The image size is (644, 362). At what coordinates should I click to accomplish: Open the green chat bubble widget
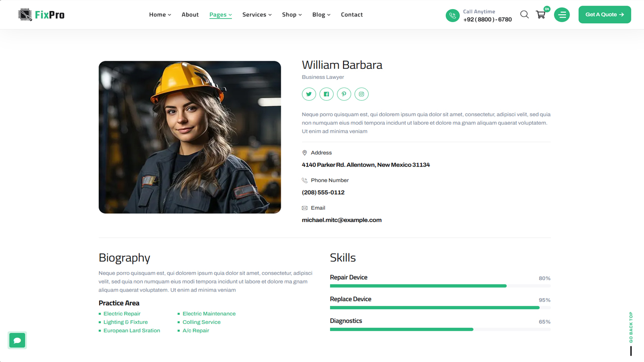pos(17,340)
